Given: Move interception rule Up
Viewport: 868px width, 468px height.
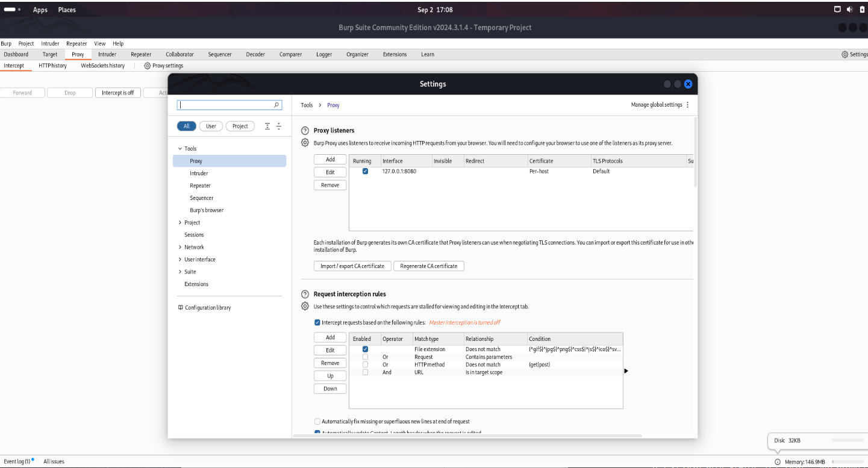Looking at the screenshot, I should [330, 376].
